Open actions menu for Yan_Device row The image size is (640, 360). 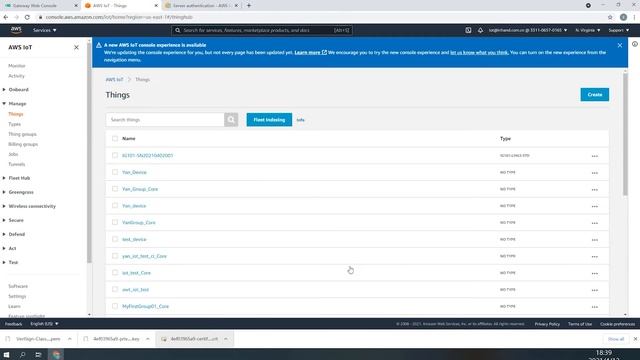tap(595, 173)
